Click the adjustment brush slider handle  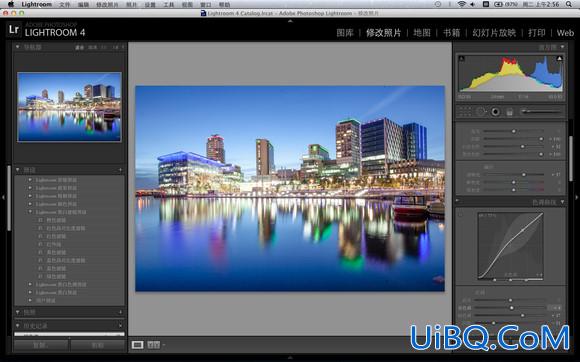tap(524, 111)
